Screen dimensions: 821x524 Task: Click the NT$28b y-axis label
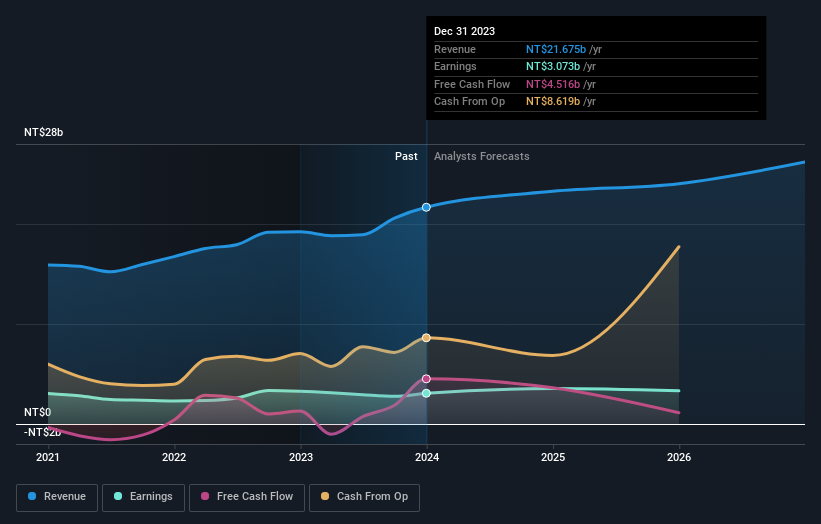[43, 132]
